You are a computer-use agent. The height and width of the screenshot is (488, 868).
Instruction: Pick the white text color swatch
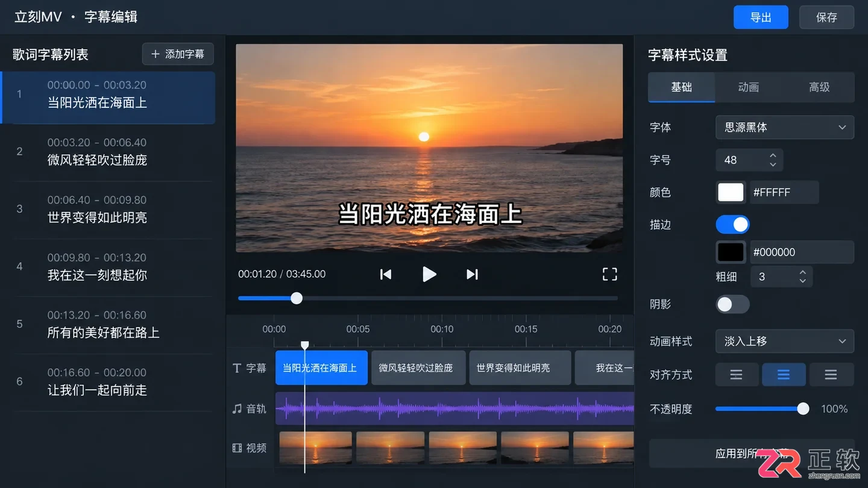(x=731, y=192)
